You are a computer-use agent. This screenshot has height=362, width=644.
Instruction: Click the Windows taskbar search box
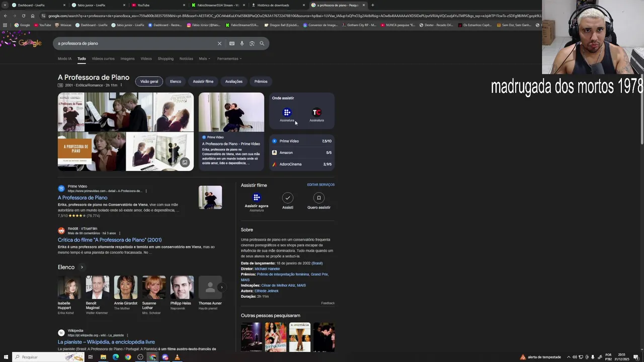(48, 357)
